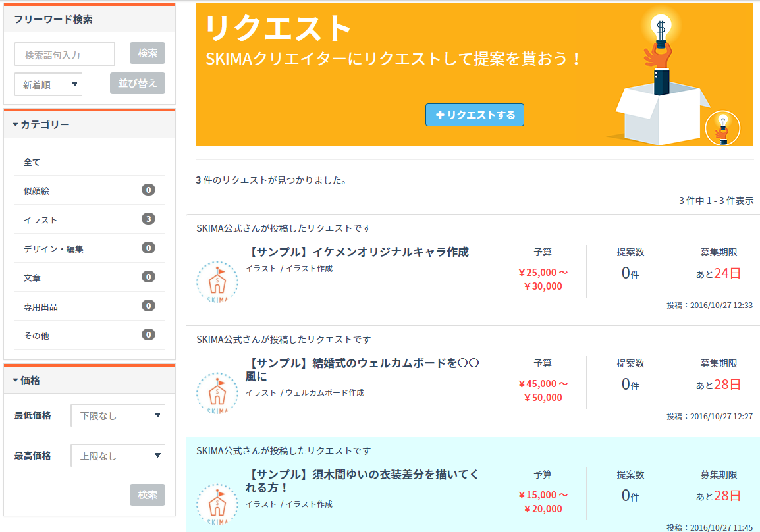Select the 専用出品 category
This screenshot has width=760, height=532.
tap(41, 307)
